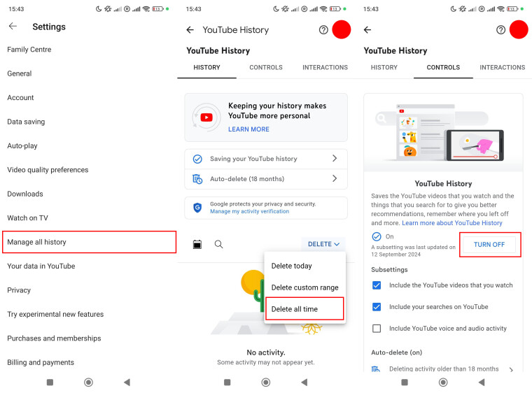Tap red profile avatar on Controls screen
This screenshot has width=532, height=393.
pyautogui.click(x=519, y=29)
